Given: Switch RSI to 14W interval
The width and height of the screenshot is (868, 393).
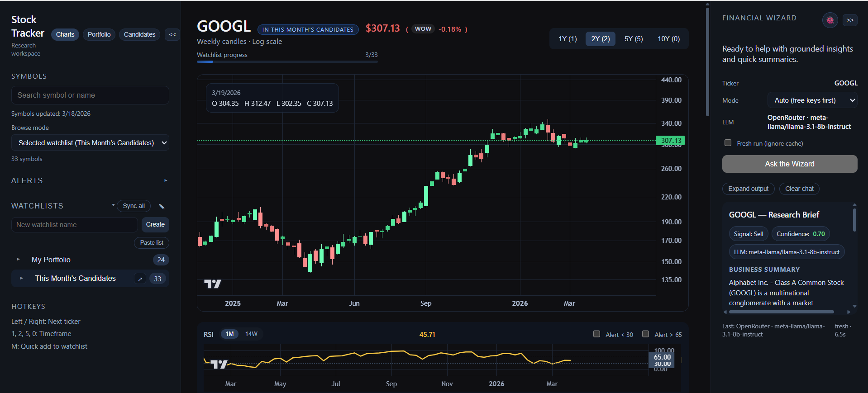Looking at the screenshot, I should click(x=251, y=334).
